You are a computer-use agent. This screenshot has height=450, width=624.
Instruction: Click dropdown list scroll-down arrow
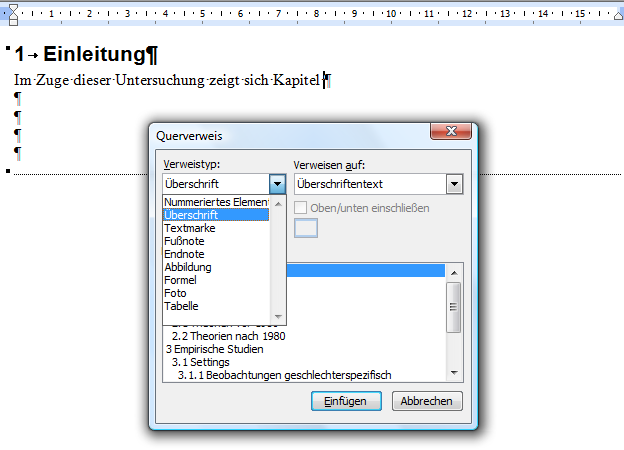(x=278, y=317)
